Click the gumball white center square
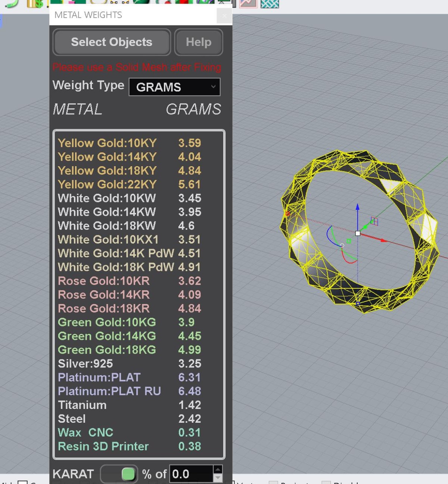Screen dimensions: 448x484 click(358, 233)
